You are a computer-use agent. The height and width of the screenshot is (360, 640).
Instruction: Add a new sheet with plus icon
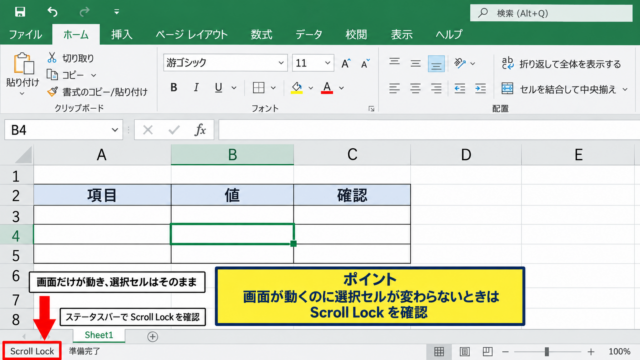[x=152, y=336]
